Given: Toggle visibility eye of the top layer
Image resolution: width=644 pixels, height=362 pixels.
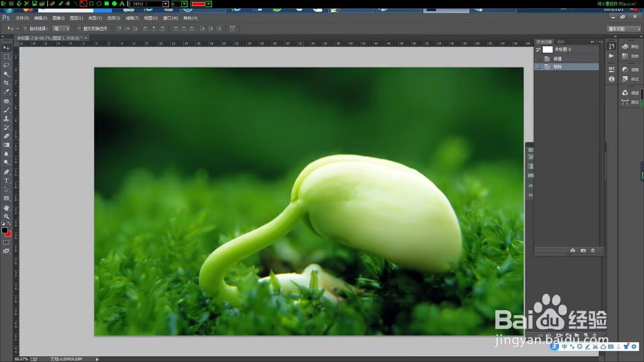Looking at the screenshot, I should click(530, 186).
